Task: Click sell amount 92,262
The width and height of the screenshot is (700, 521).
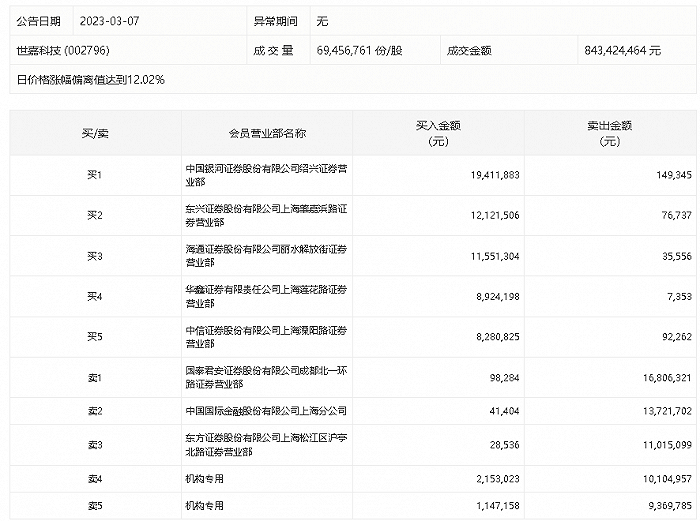Action: click(x=677, y=337)
